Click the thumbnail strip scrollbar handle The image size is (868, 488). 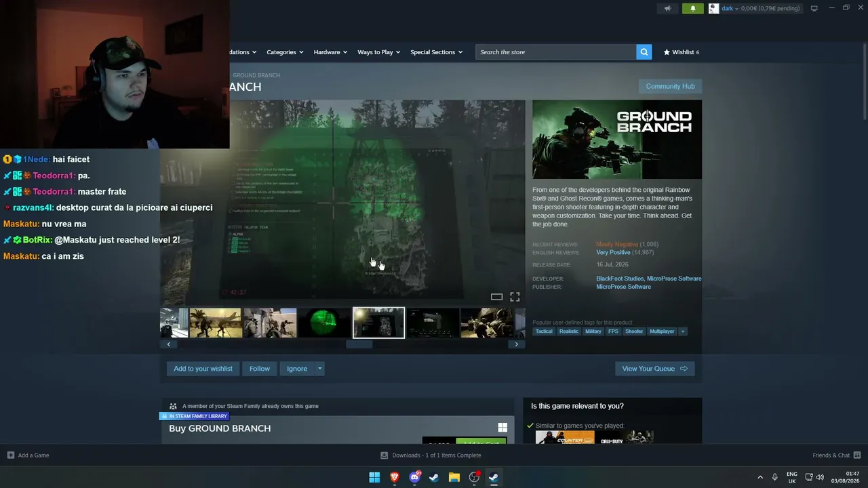359,344
